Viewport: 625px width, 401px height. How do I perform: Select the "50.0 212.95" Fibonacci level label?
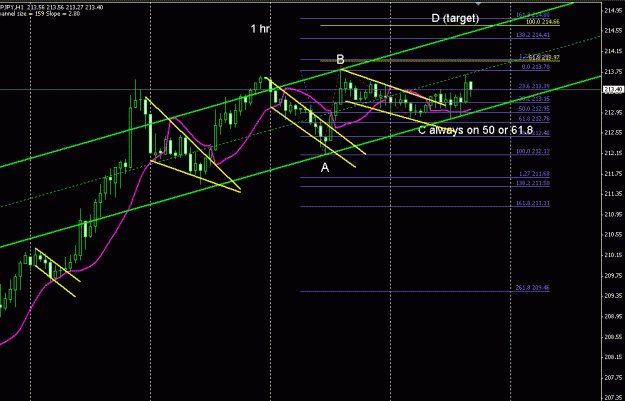pos(534,108)
